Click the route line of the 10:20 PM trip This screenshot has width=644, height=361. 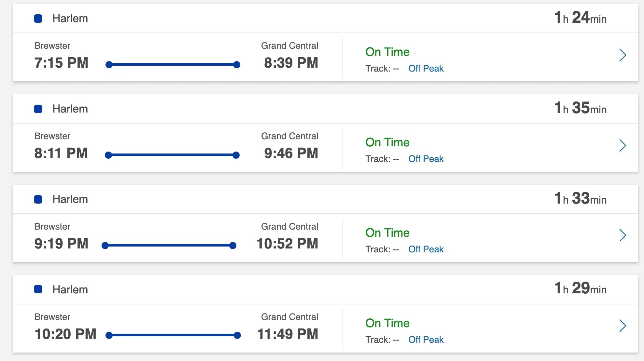pyautogui.click(x=173, y=335)
